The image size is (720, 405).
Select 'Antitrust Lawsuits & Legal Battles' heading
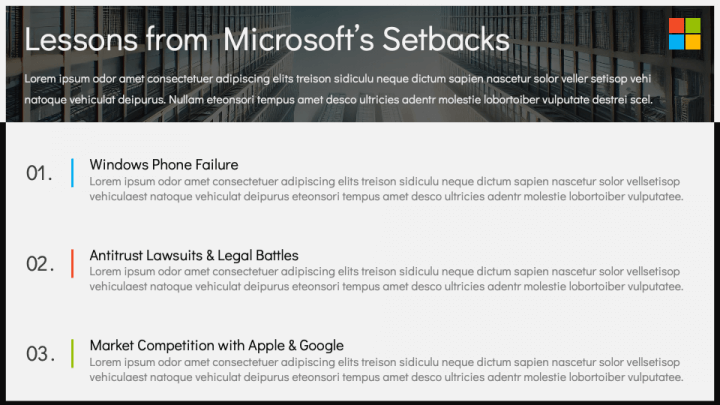(x=194, y=255)
